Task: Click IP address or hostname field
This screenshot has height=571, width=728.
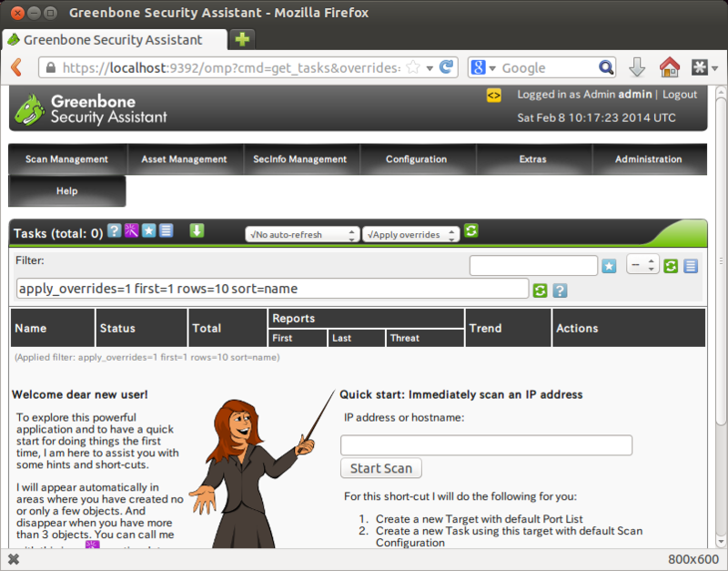Action: click(x=486, y=445)
